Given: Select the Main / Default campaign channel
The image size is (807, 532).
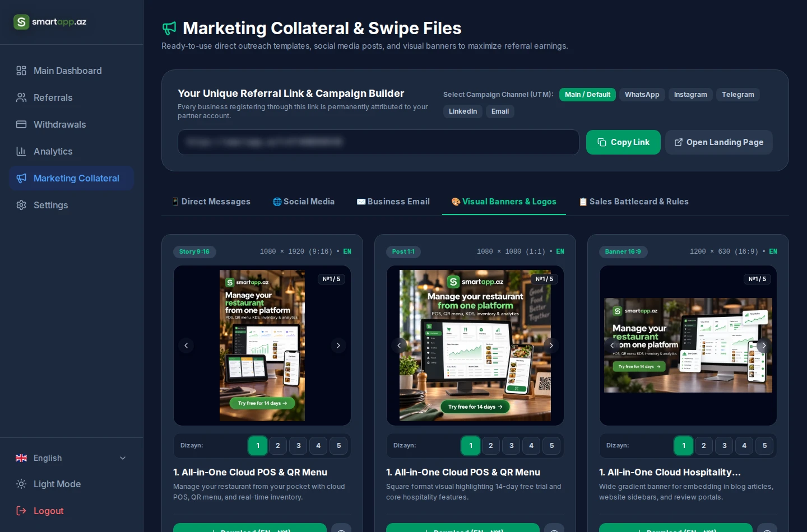Looking at the screenshot, I should pyautogui.click(x=587, y=95).
